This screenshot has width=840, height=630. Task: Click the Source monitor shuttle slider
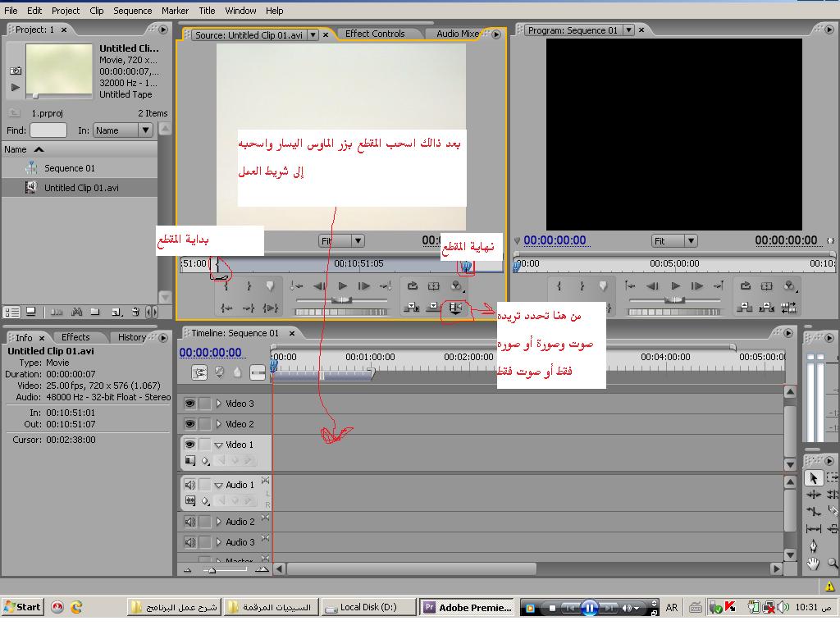343,301
